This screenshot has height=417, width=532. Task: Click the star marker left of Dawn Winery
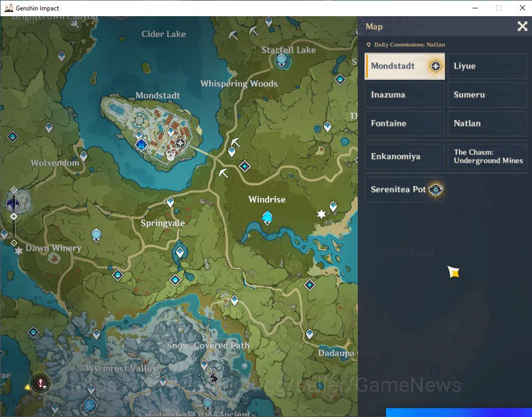tap(19, 251)
